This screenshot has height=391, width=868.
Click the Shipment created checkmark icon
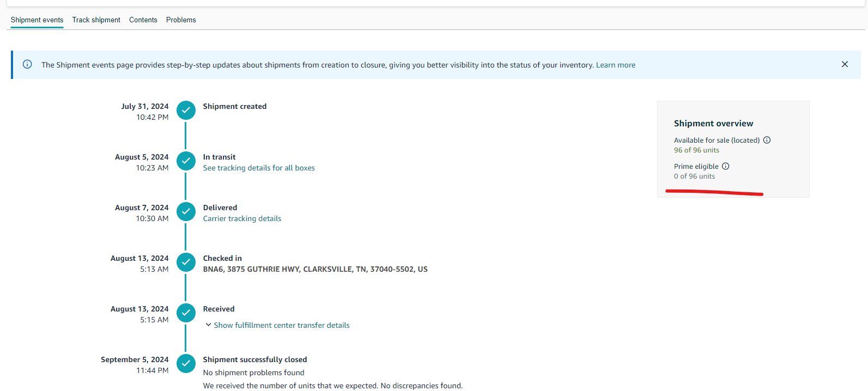click(186, 110)
